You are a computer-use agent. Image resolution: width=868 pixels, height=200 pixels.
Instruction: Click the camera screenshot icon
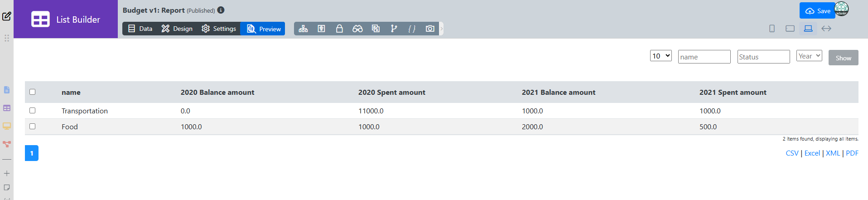(430, 29)
